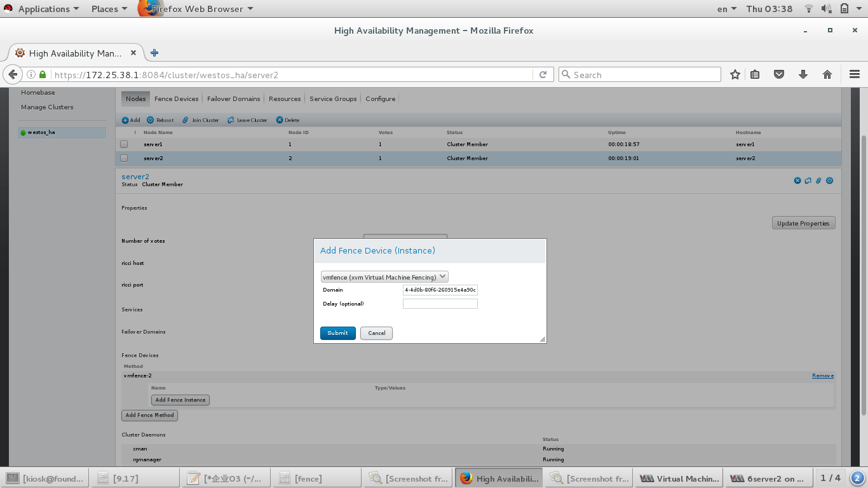Switch to the Service Groups tab

click(333, 98)
